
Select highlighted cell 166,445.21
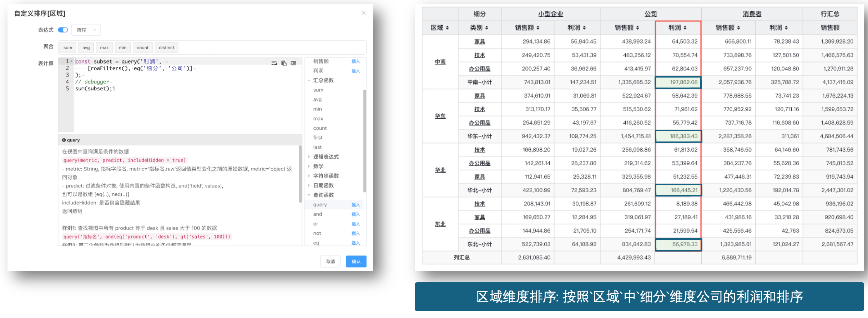click(678, 190)
